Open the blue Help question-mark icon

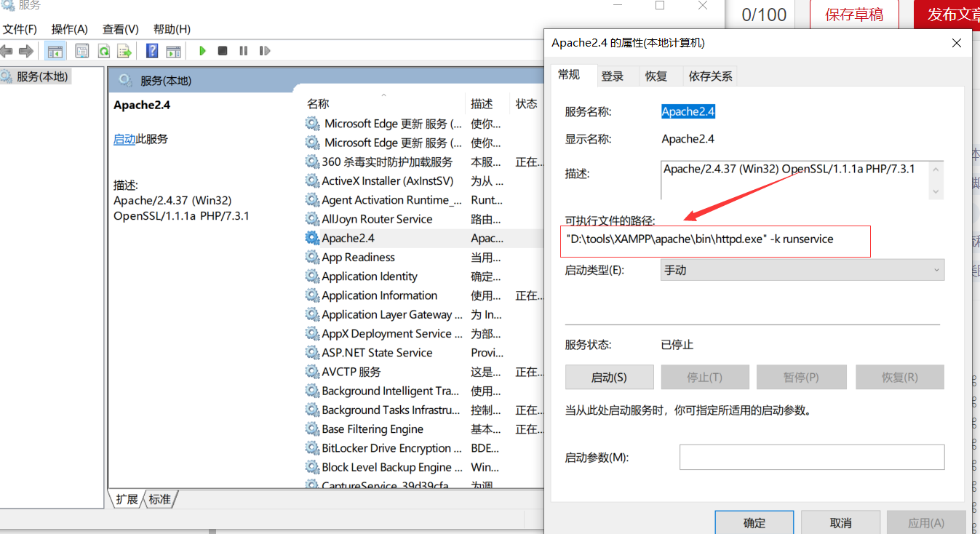152,51
